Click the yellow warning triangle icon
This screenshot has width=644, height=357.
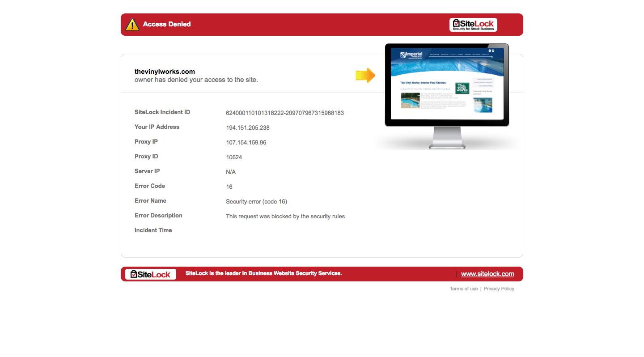(x=132, y=25)
